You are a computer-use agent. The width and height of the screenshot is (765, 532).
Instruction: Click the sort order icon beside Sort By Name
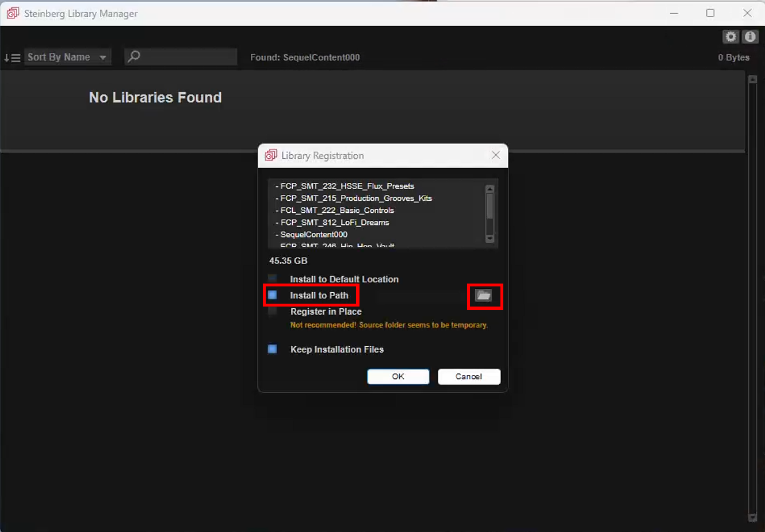pos(12,58)
